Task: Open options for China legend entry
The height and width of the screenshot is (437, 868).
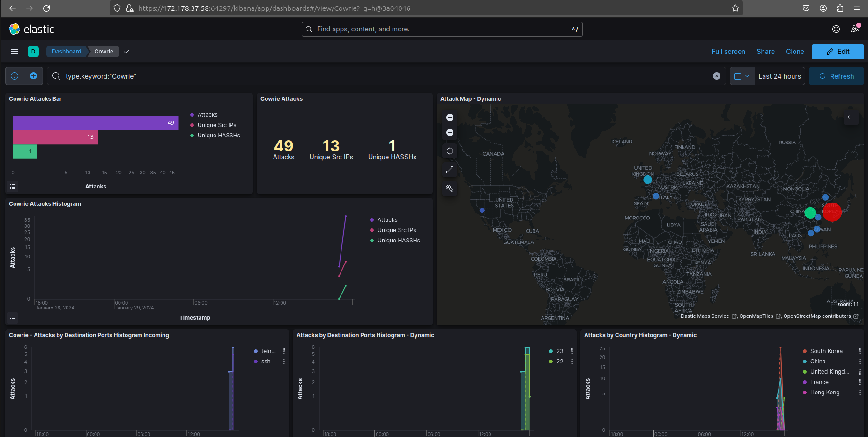Action: point(860,362)
